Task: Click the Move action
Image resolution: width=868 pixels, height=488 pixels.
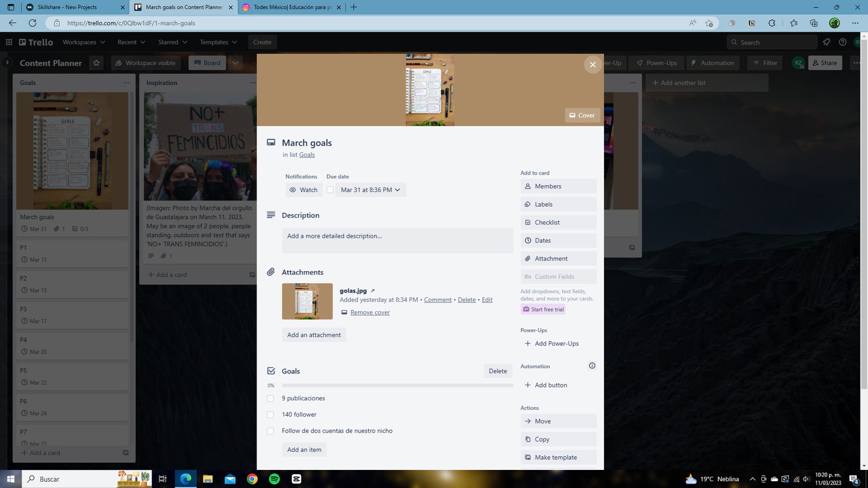Action: (x=558, y=421)
